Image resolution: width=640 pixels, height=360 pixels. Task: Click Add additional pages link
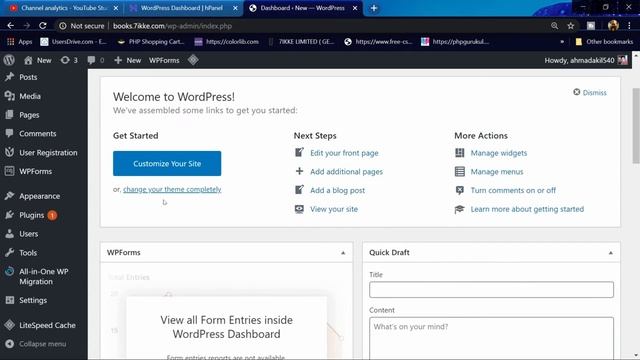[x=347, y=172]
